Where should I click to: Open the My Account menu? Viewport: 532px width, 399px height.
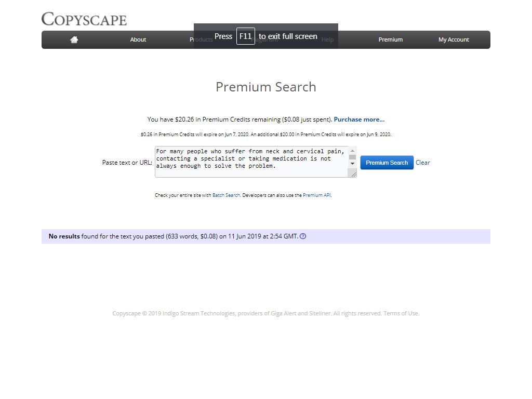tap(454, 39)
